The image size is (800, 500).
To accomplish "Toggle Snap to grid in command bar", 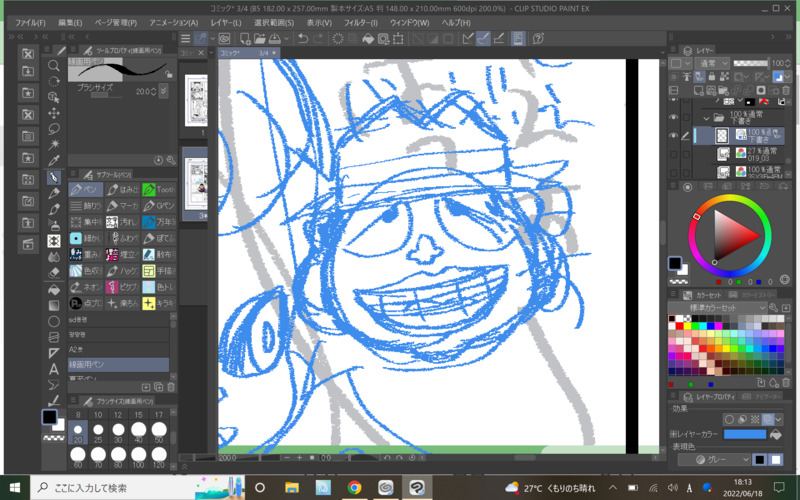I will (x=499, y=39).
